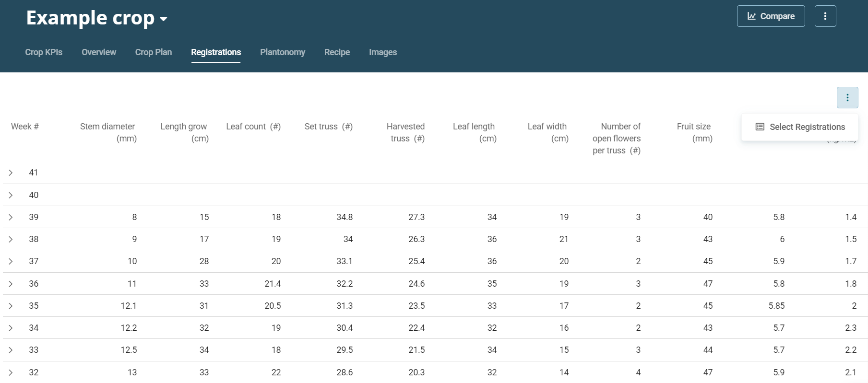Click the Leaf width (cm) column header
This screenshot has height=383, width=868.
[548, 132]
